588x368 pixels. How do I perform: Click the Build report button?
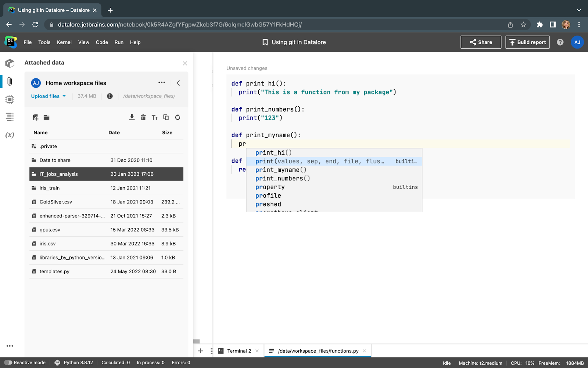527,42
